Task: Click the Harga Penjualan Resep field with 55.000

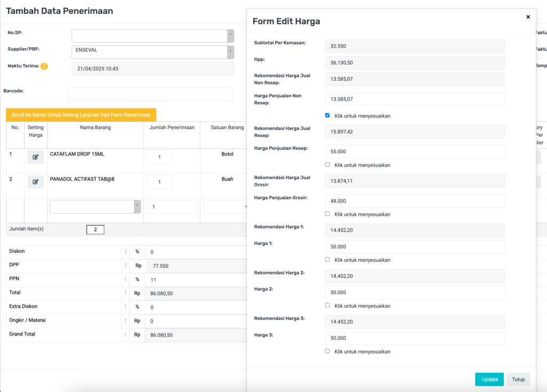Action: coord(415,152)
